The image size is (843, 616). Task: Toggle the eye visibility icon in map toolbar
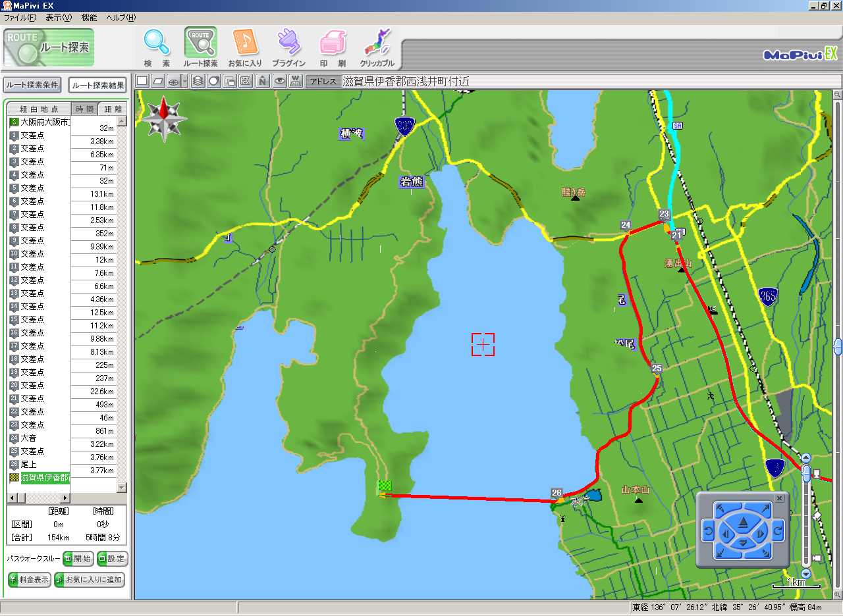[279, 81]
